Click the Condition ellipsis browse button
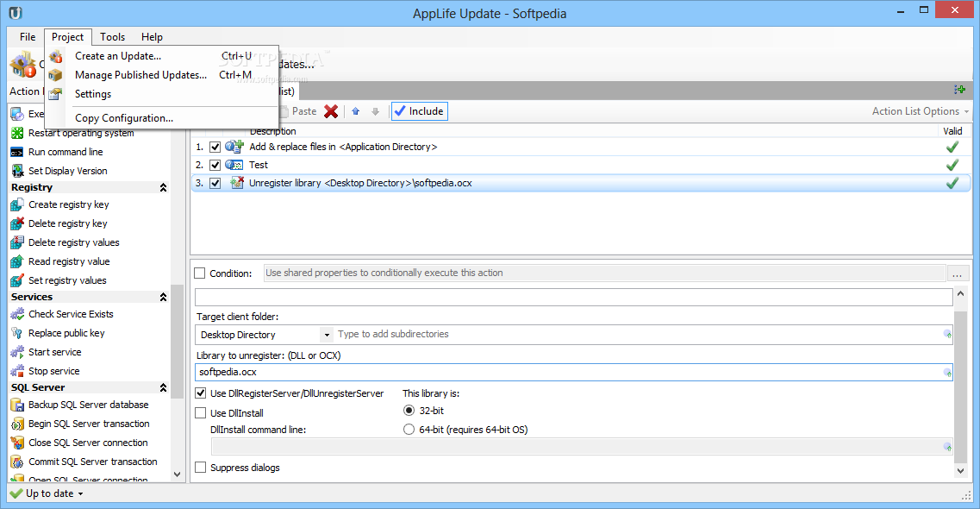 [958, 273]
